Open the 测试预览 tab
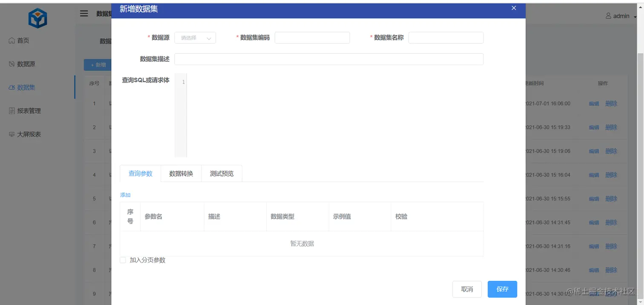The width and height of the screenshot is (644, 305). [x=221, y=173]
